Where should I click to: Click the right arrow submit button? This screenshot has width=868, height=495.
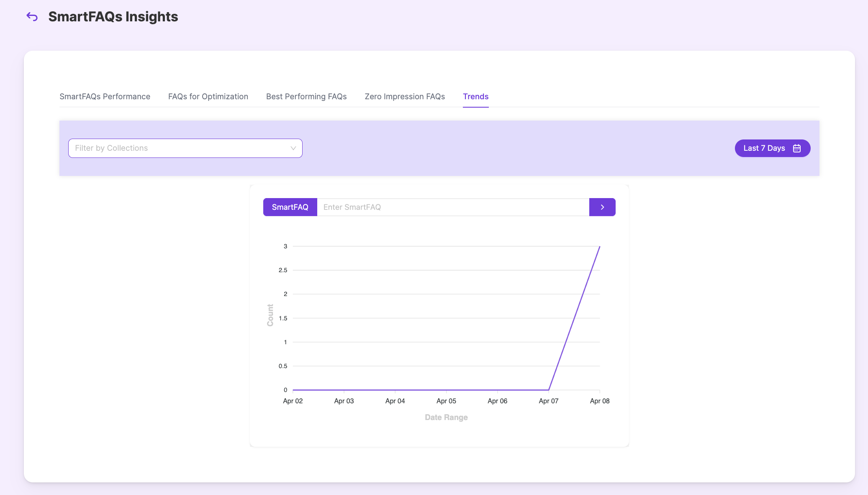[602, 207]
